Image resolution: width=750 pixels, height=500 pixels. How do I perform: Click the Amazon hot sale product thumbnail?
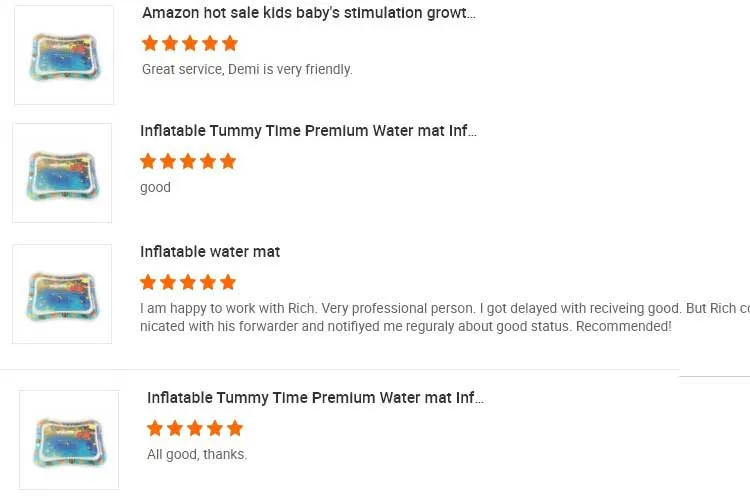tap(64, 55)
